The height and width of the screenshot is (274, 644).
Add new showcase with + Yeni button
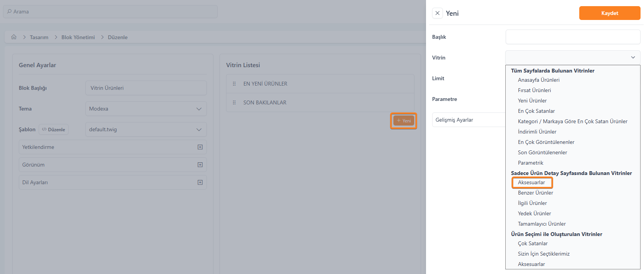click(x=404, y=120)
